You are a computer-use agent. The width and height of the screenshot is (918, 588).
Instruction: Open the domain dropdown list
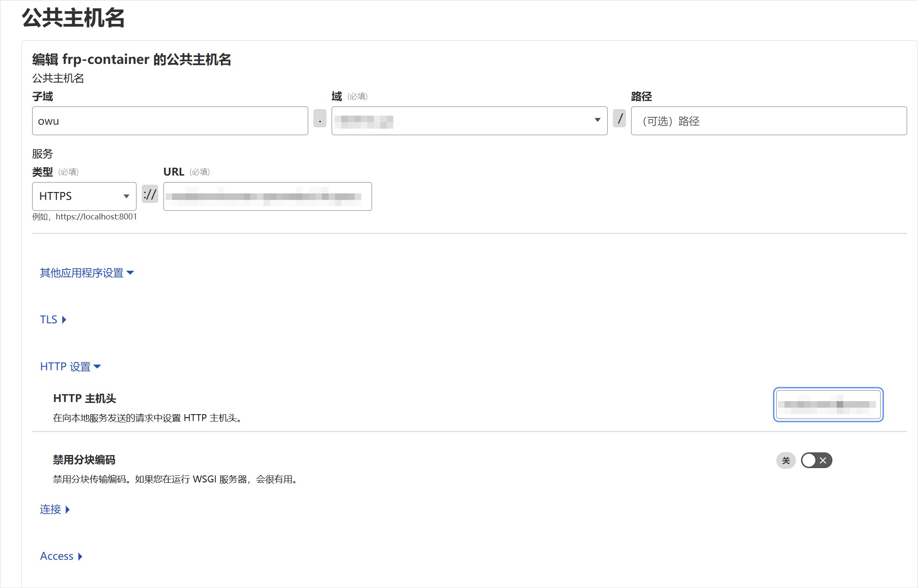coord(469,121)
